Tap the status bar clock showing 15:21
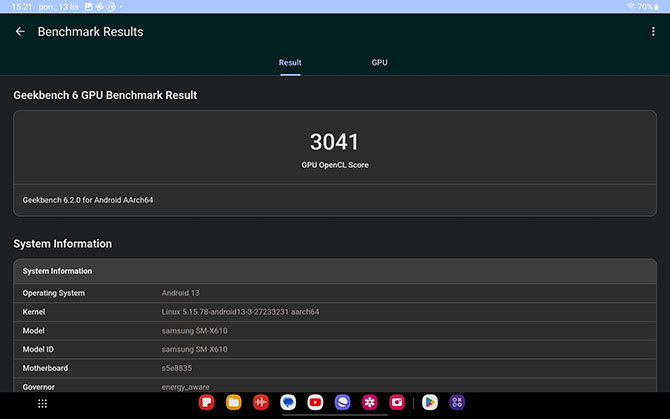Image resolution: width=670 pixels, height=419 pixels. 21,7
